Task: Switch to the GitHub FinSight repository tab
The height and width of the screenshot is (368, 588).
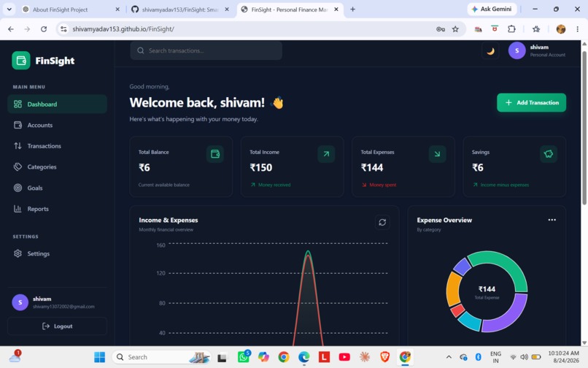Action: (x=180, y=9)
